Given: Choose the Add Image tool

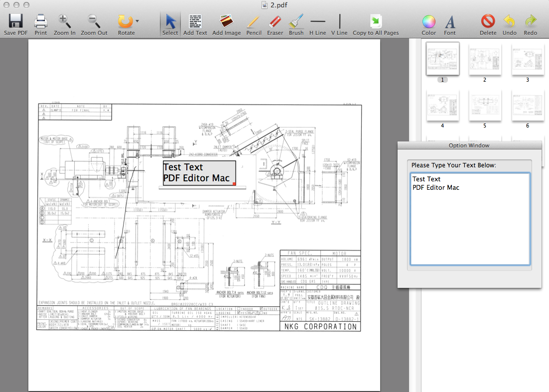Looking at the screenshot, I should point(226,21).
